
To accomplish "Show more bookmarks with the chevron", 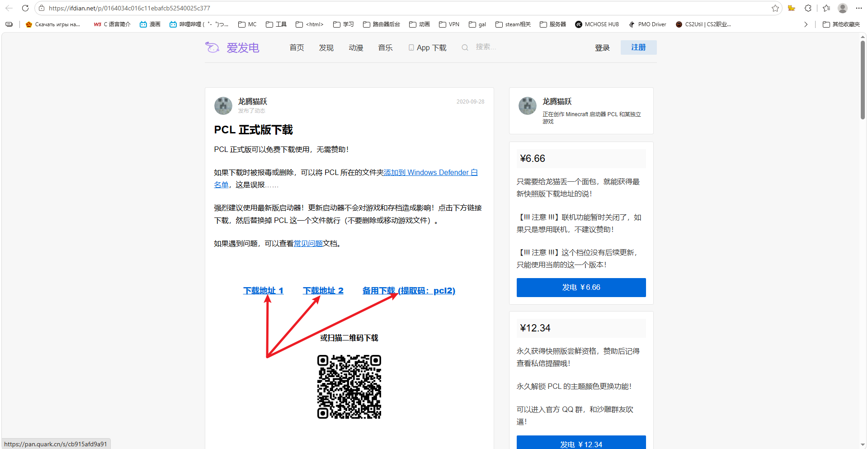I will tap(806, 24).
